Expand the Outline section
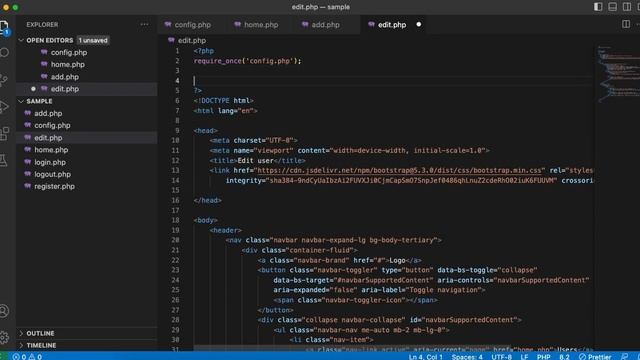 click(x=87, y=333)
